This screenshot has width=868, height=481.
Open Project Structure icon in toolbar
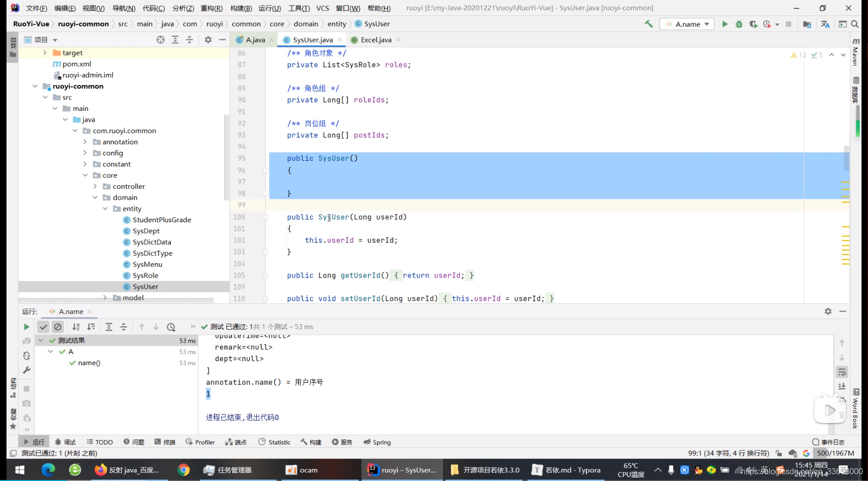tap(807, 24)
